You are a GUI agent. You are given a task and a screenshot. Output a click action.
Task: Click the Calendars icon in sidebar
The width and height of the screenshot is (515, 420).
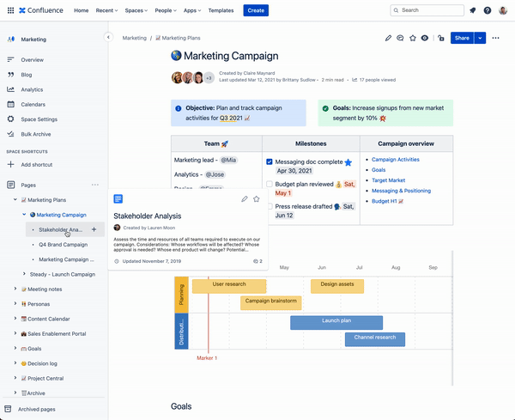(11, 104)
